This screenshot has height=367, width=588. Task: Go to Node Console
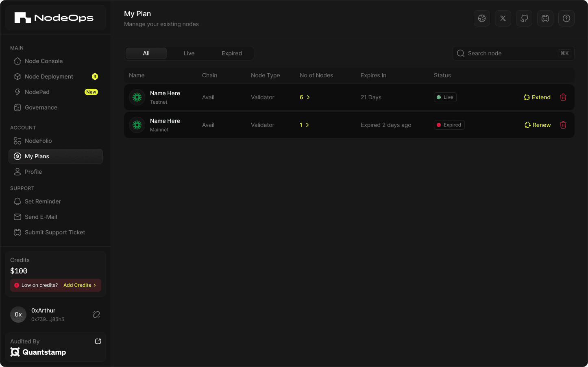[56, 61]
